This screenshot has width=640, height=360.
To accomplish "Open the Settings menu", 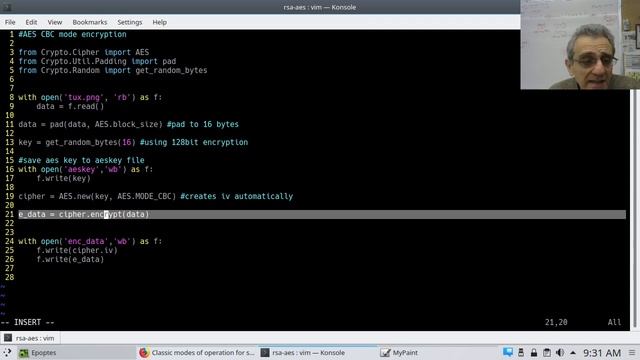I will [130, 22].
